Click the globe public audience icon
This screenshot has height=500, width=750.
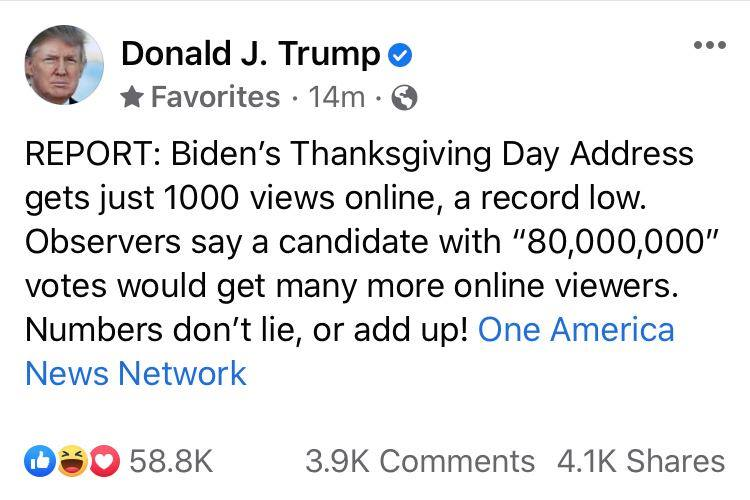click(x=405, y=98)
